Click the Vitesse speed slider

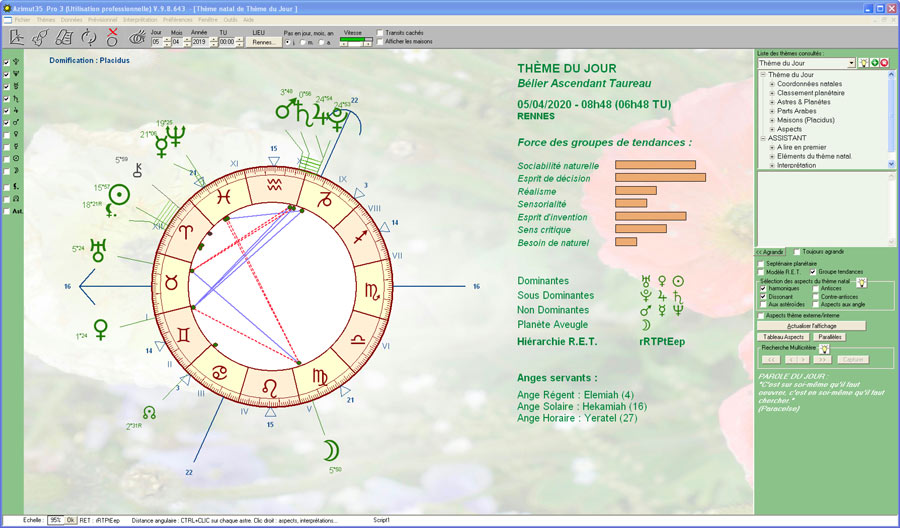click(x=356, y=42)
